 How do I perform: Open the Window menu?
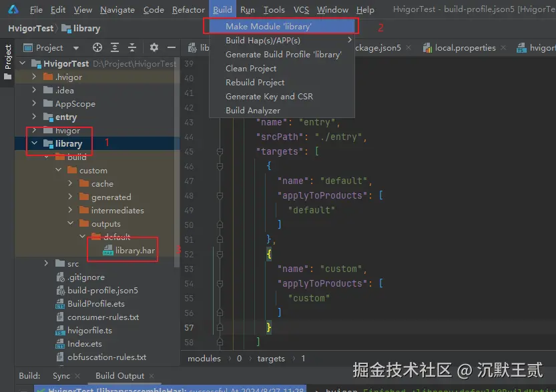tap(332, 10)
